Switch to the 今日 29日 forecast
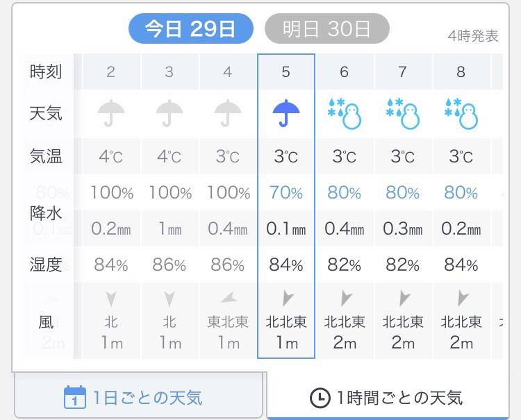The height and width of the screenshot is (420, 521). 191,28
